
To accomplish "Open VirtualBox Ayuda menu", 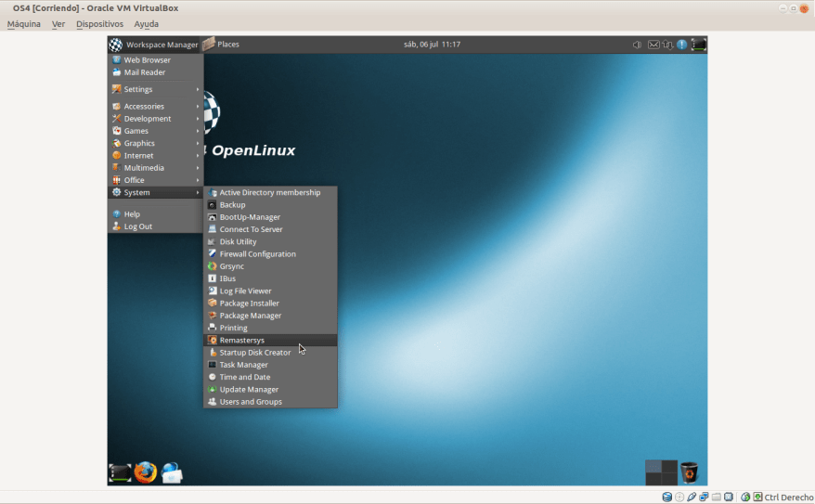I will [x=146, y=24].
